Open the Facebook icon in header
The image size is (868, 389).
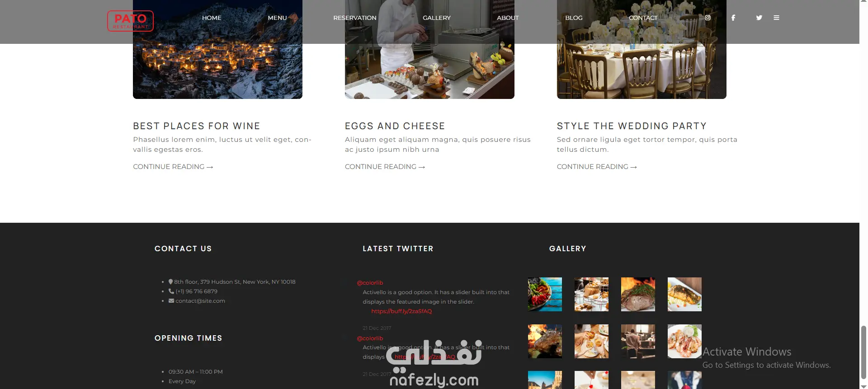733,18
